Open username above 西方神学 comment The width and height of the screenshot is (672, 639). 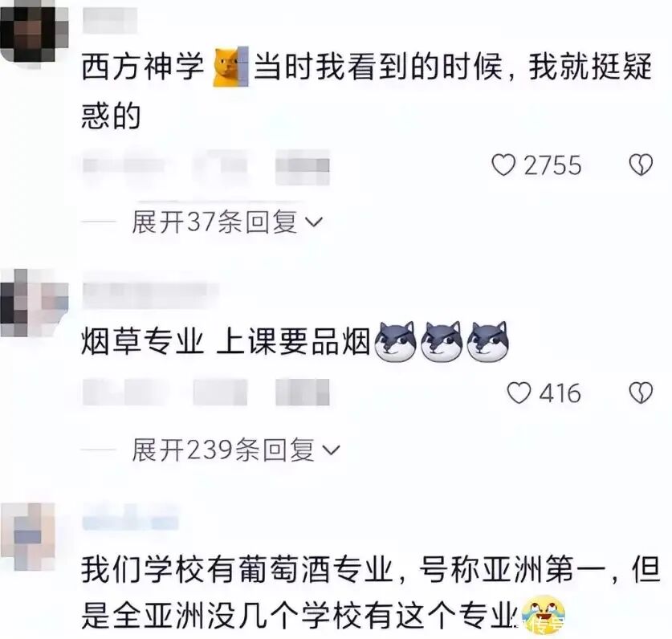[x=110, y=21]
